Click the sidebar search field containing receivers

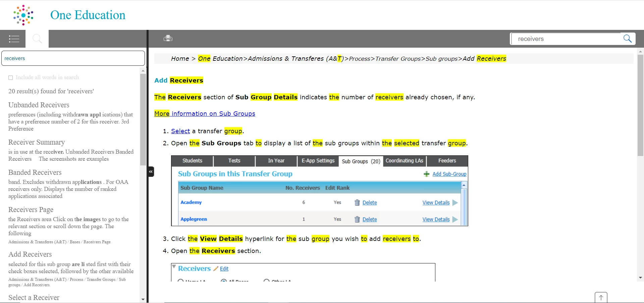click(73, 58)
